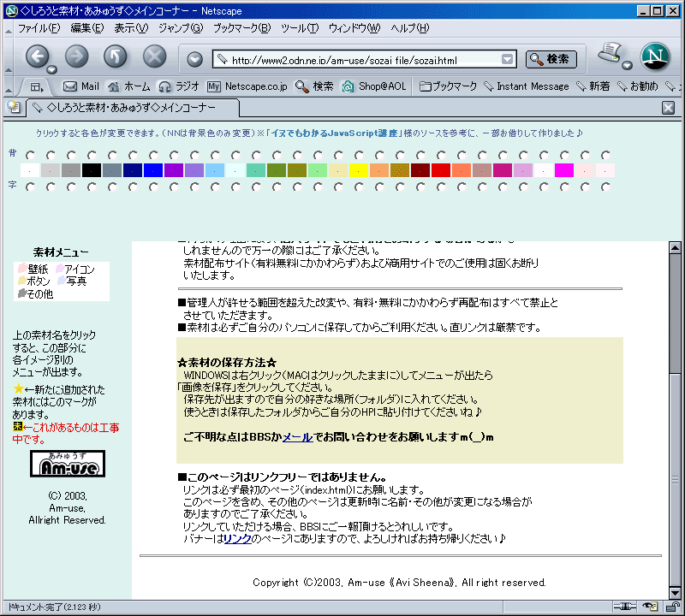Select background radio above the black swatch
This screenshot has width=685, height=616.
click(92, 155)
